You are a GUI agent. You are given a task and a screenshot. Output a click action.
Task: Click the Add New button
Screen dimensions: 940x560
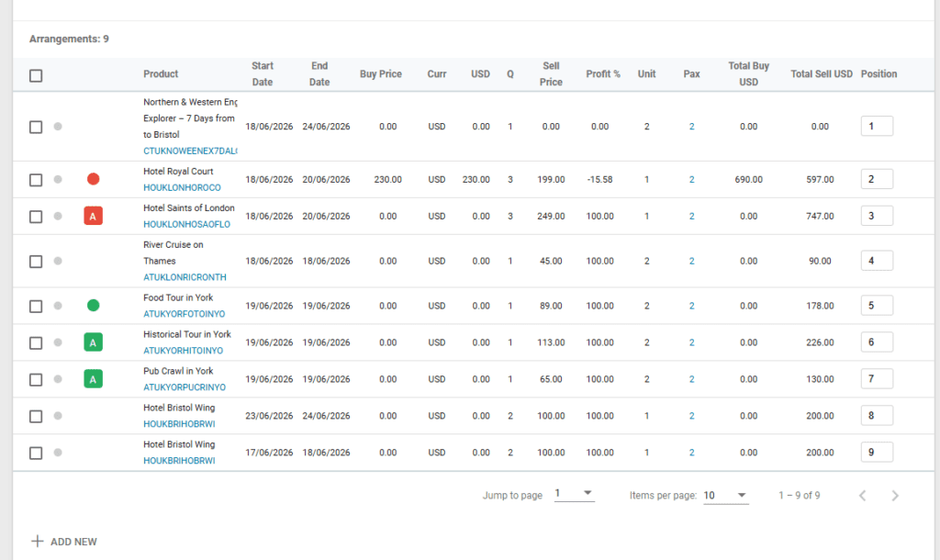[x=64, y=542]
